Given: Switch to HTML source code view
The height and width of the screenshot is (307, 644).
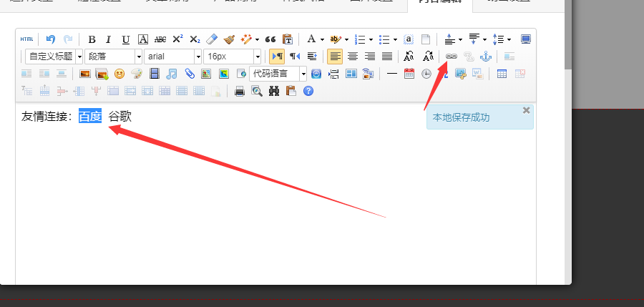Looking at the screenshot, I should point(26,39).
